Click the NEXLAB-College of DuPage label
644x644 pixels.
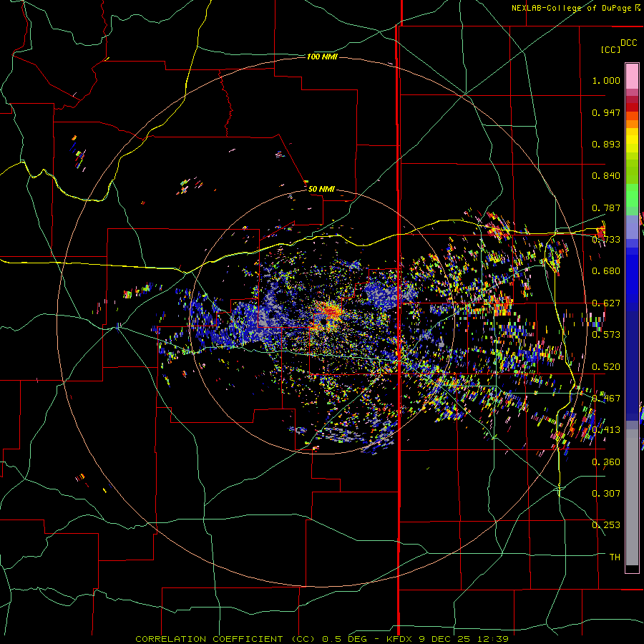[x=571, y=8]
